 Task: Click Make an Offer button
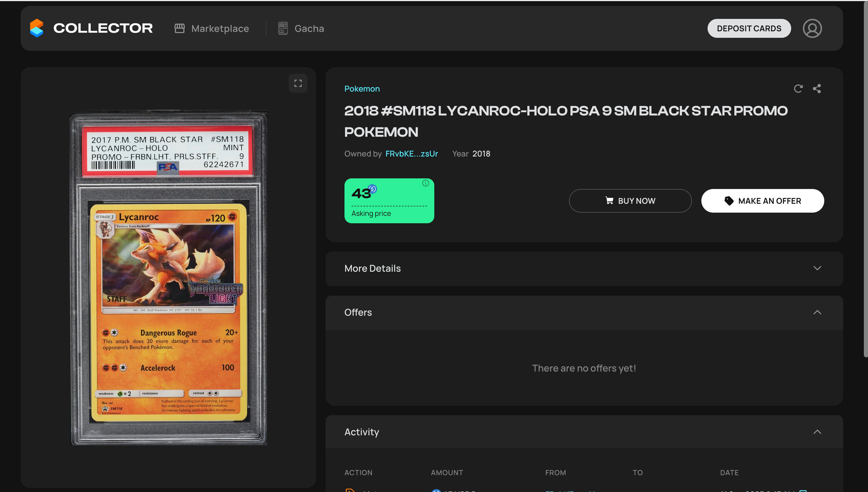point(762,201)
